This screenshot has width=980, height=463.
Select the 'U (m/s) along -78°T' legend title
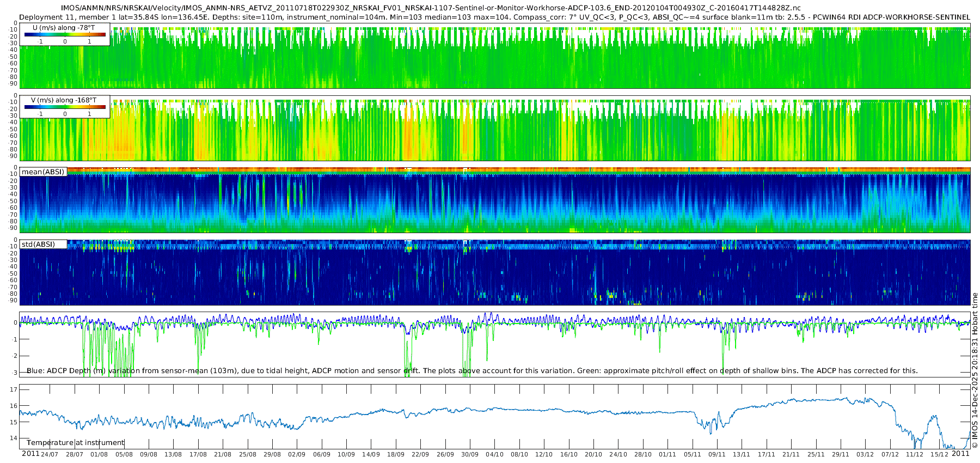pyautogui.click(x=63, y=28)
